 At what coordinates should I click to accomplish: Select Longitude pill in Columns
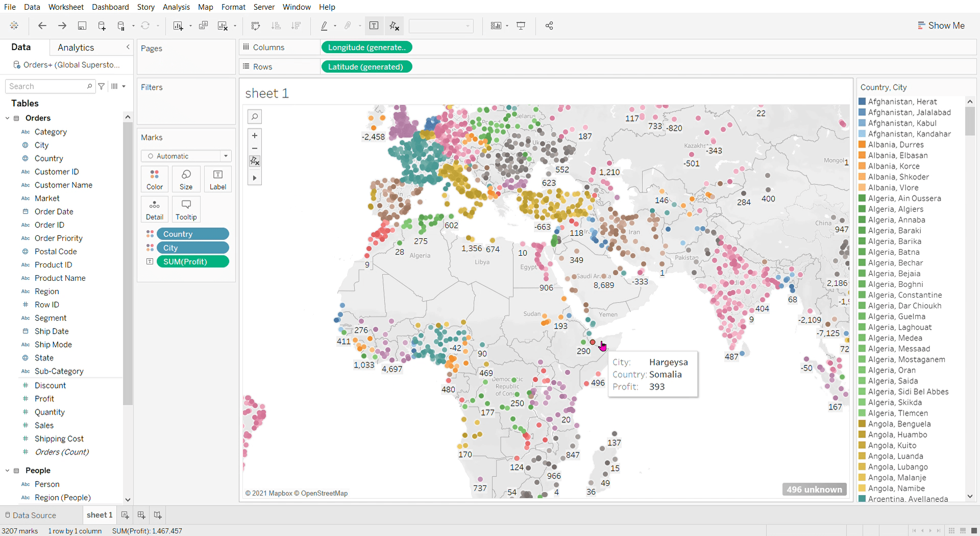366,47
